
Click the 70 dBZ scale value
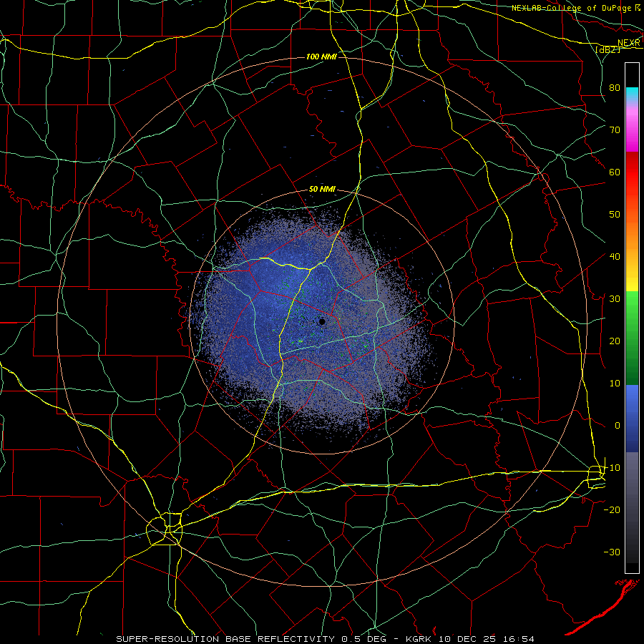[x=615, y=130]
